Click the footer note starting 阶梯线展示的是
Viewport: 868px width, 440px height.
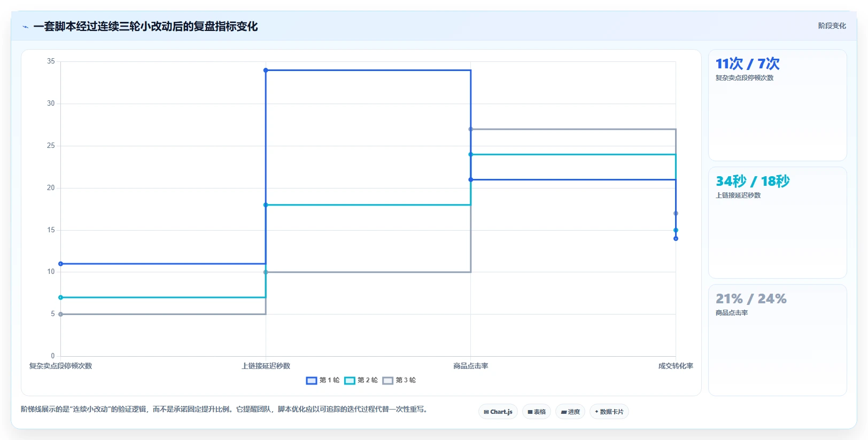point(225,410)
